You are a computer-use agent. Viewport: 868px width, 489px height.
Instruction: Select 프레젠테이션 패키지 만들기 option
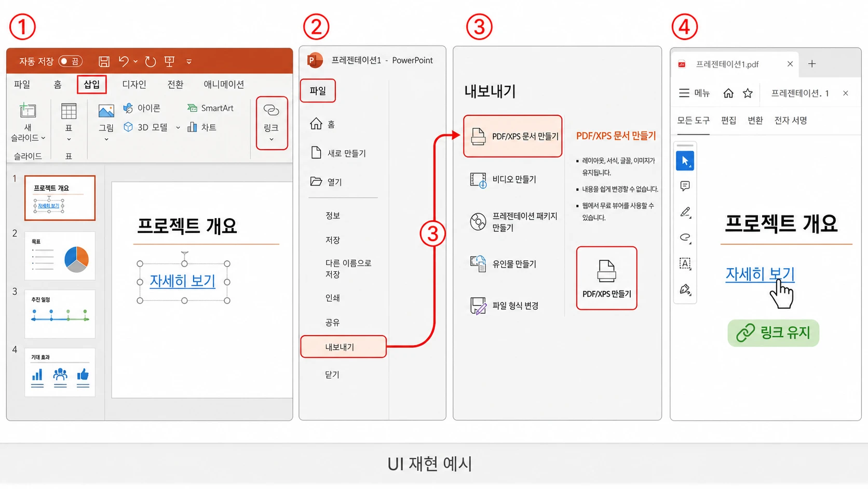tap(513, 222)
